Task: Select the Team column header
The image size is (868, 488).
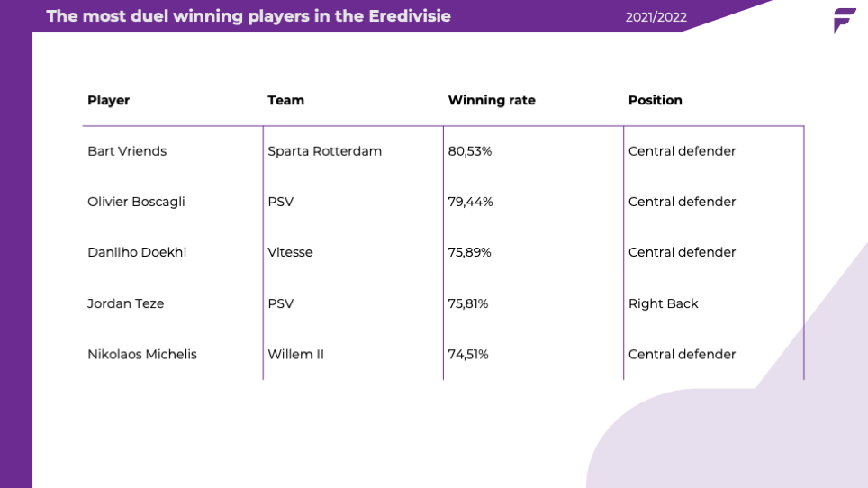Action: point(285,100)
